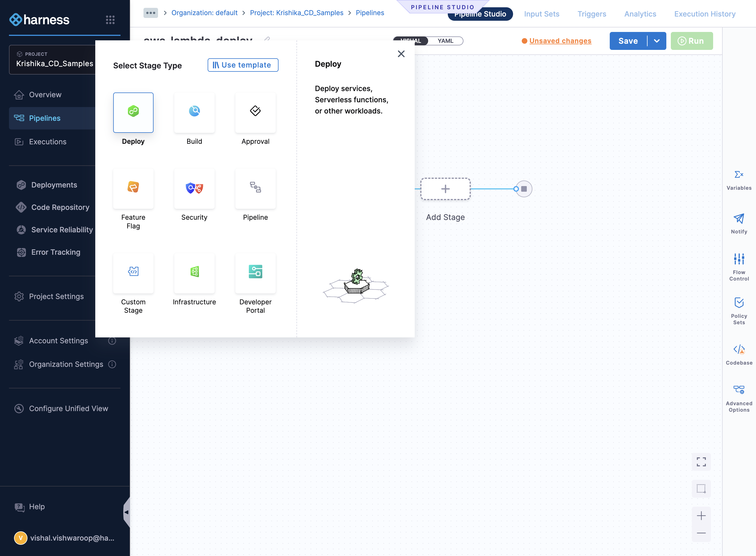Select the Build stage type
Screen dimensions: 756x556
point(194,112)
